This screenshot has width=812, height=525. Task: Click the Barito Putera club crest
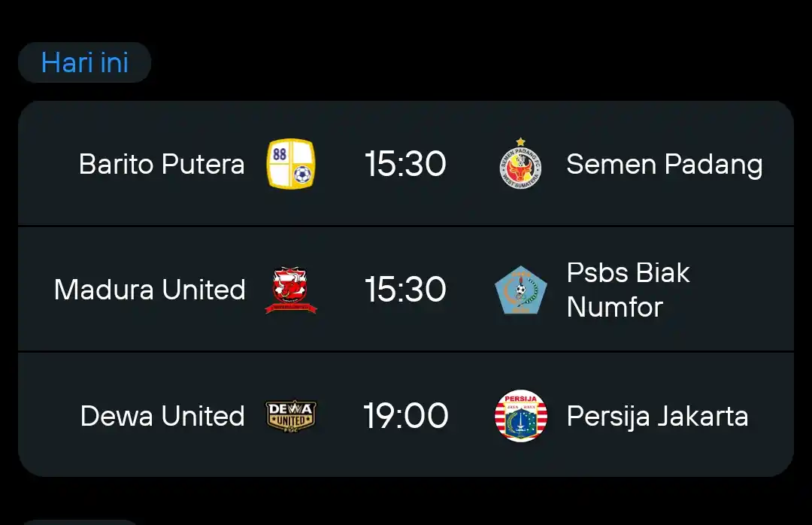[290, 163]
